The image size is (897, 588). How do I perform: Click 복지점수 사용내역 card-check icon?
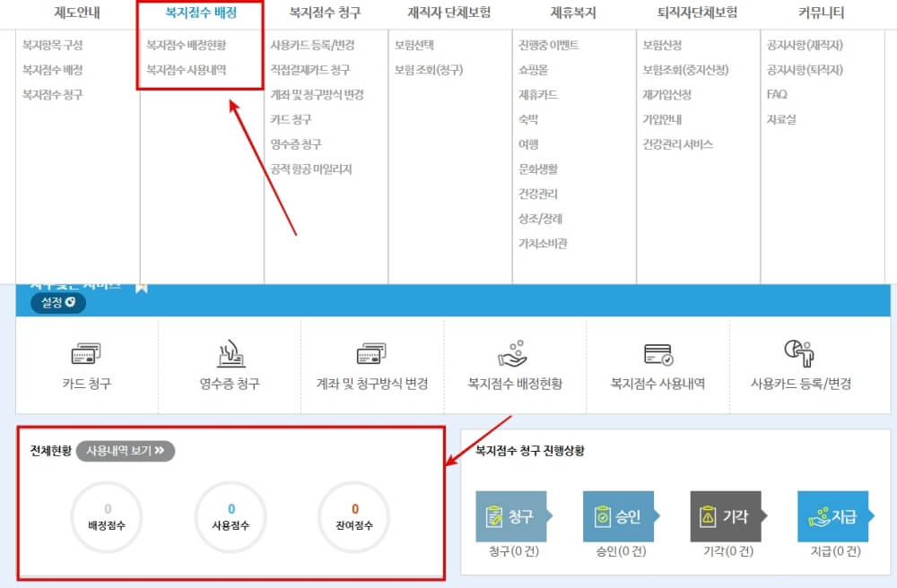(x=658, y=354)
